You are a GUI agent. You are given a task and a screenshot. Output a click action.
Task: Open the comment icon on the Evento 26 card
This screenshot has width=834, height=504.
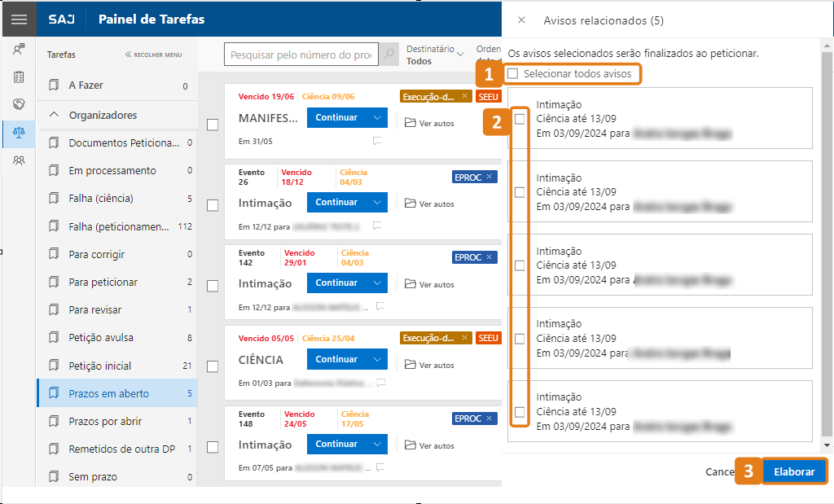click(x=377, y=226)
